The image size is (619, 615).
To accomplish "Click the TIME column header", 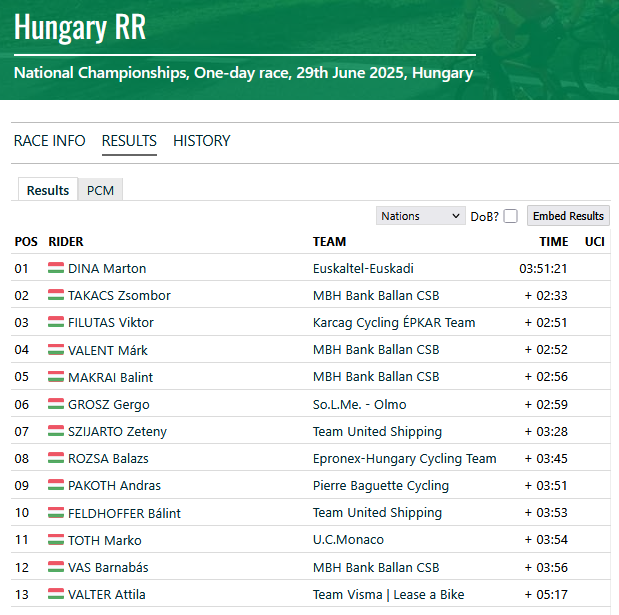I will (554, 241).
